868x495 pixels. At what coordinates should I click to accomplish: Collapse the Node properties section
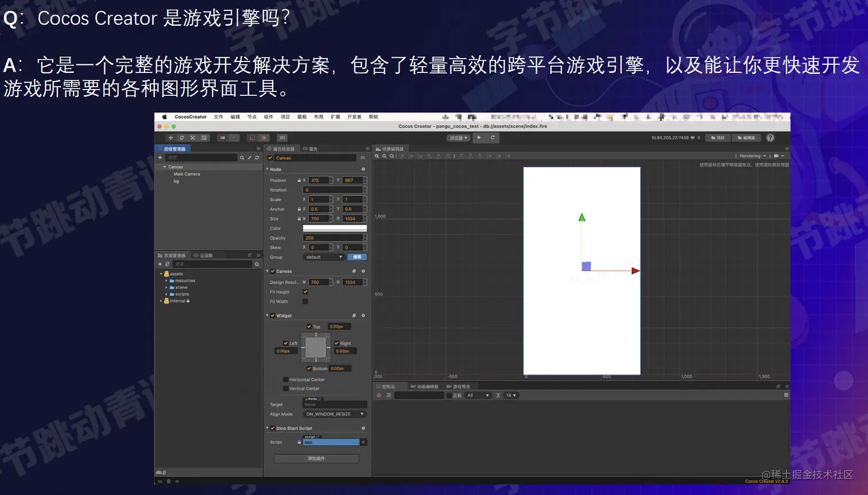(x=268, y=169)
